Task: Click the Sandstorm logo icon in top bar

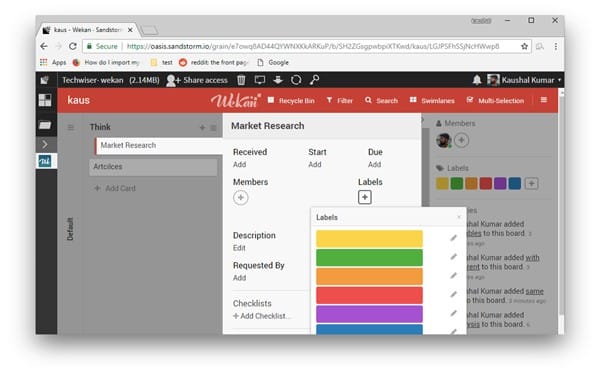Action: coord(45,80)
